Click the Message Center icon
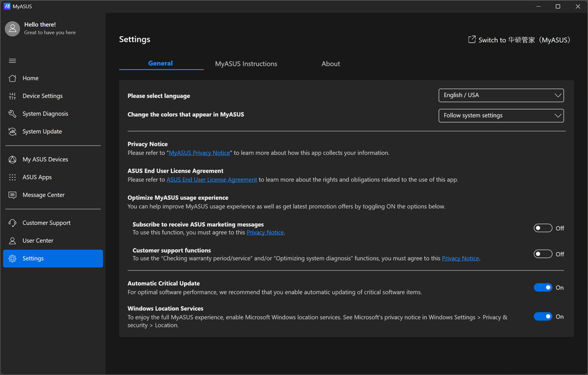The image size is (588, 375). click(13, 195)
